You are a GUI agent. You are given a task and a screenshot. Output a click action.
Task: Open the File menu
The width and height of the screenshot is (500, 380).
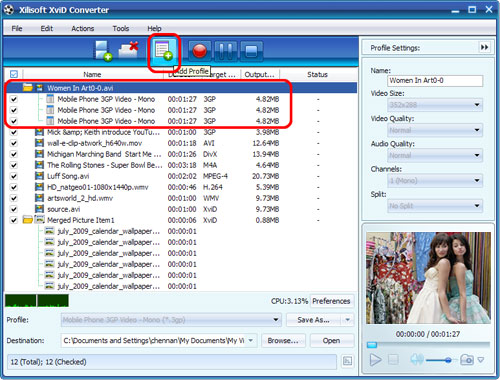pos(17,28)
